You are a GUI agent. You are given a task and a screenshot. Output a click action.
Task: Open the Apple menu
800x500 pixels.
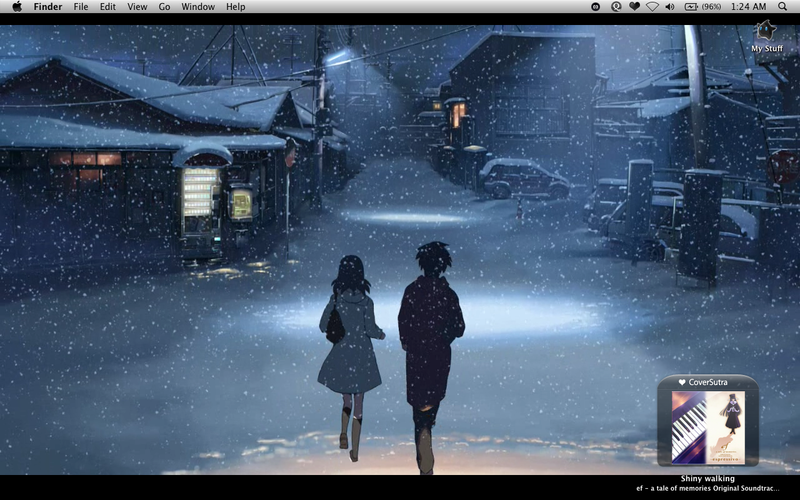click(x=17, y=7)
